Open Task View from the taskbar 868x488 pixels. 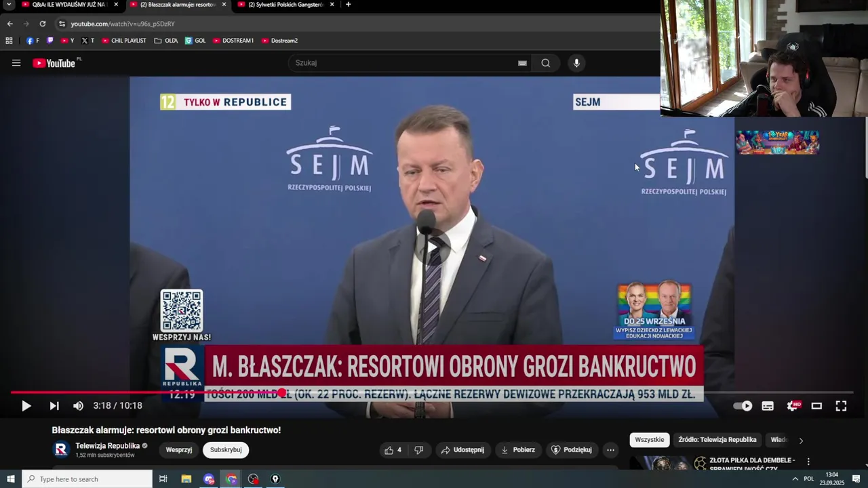click(x=163, y=479)
